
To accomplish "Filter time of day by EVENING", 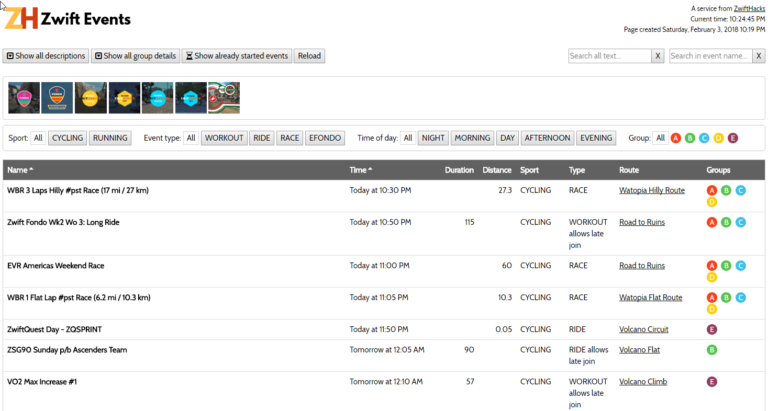I will click(x=596, y=138).
